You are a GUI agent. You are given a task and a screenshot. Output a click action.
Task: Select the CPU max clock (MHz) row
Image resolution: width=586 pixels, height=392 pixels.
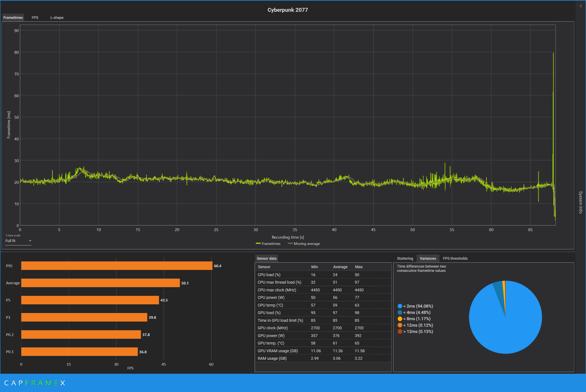[x=323, y=290]
